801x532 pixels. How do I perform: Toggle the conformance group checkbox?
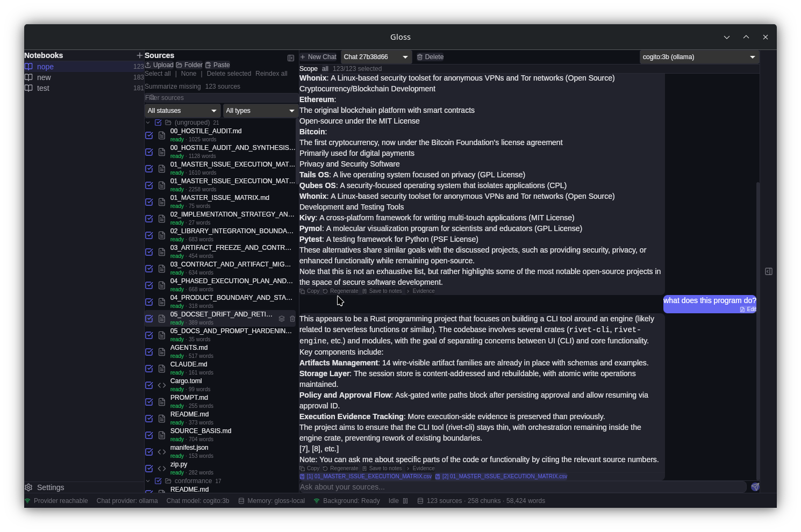158,481
